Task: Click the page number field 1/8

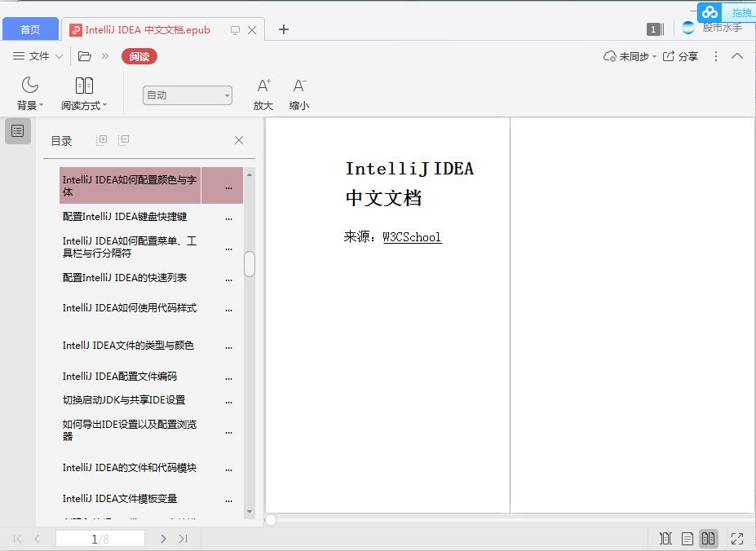Action: 100,539
